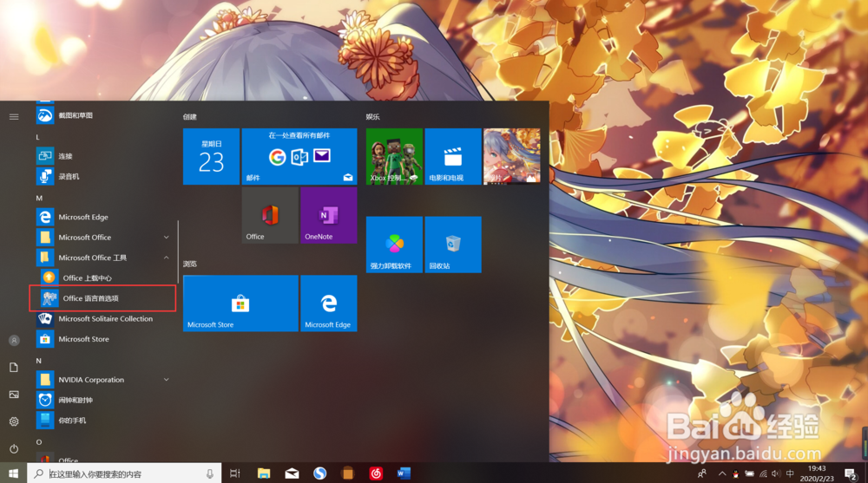Click the 创建 tile group header
The width and height of the screenshot is (868, 483).
(190, 117)
